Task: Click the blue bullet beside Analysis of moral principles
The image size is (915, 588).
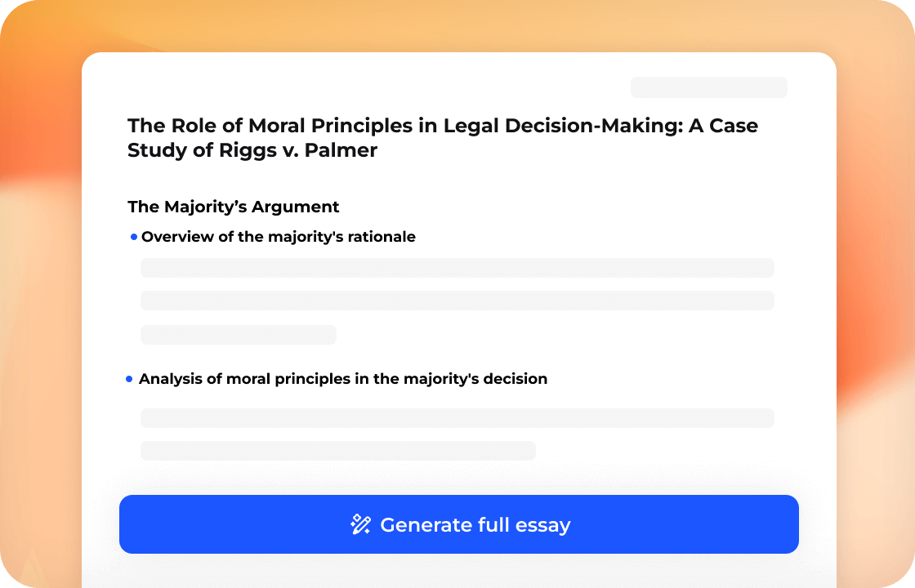Action: tap(129, 379)
